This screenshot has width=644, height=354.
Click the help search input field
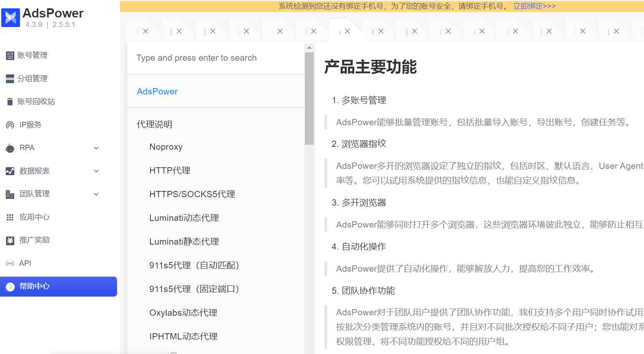216,58
